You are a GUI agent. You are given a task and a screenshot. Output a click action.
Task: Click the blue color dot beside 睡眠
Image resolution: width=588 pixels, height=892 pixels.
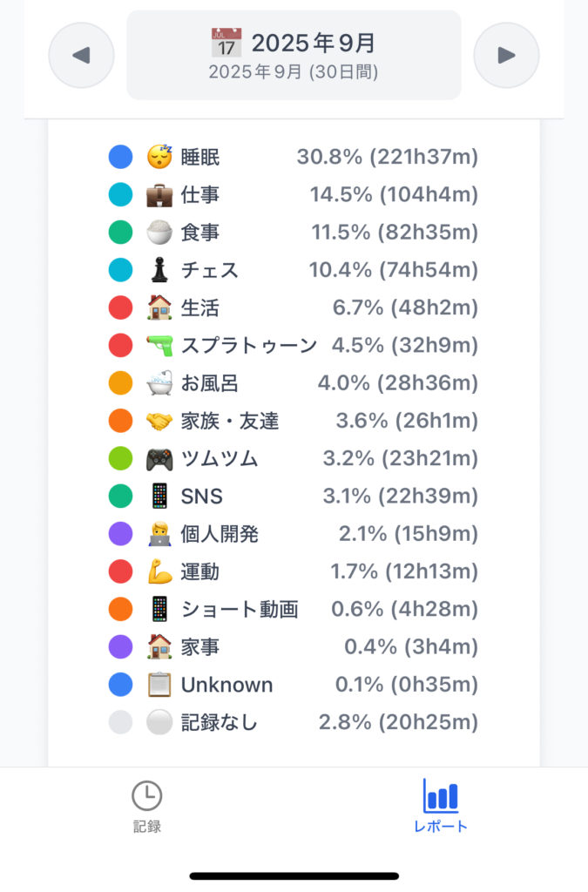click(x=120, y=157)
